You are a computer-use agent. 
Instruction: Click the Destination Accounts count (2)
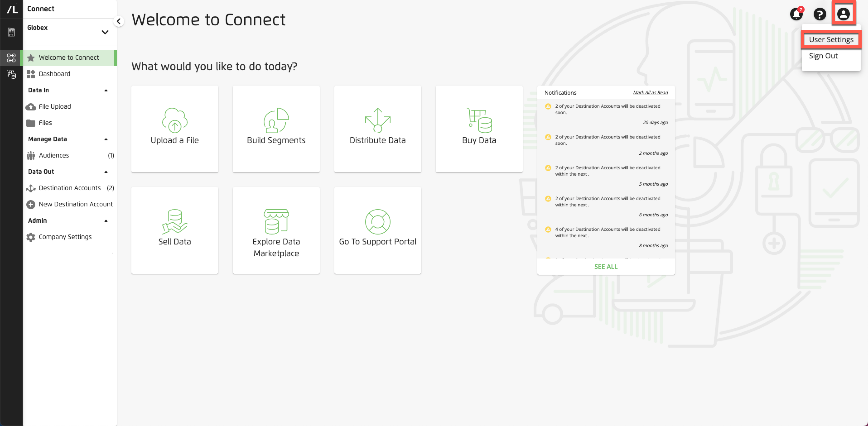pos(111,188)
